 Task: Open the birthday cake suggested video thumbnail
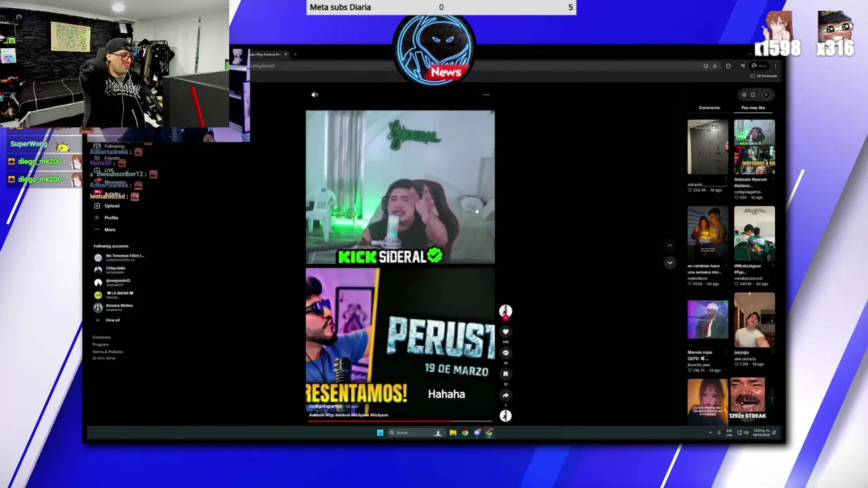(x=707, y=234)
